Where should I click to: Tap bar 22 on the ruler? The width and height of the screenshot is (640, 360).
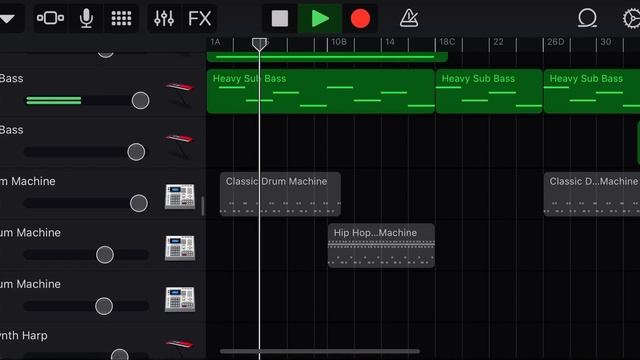(x=498, y=42)
